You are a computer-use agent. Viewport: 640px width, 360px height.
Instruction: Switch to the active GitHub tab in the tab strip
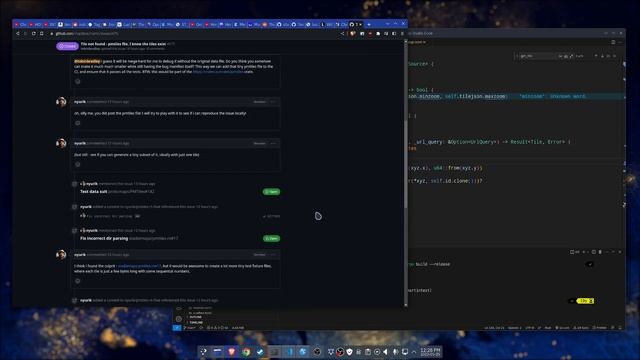(356, 24)
